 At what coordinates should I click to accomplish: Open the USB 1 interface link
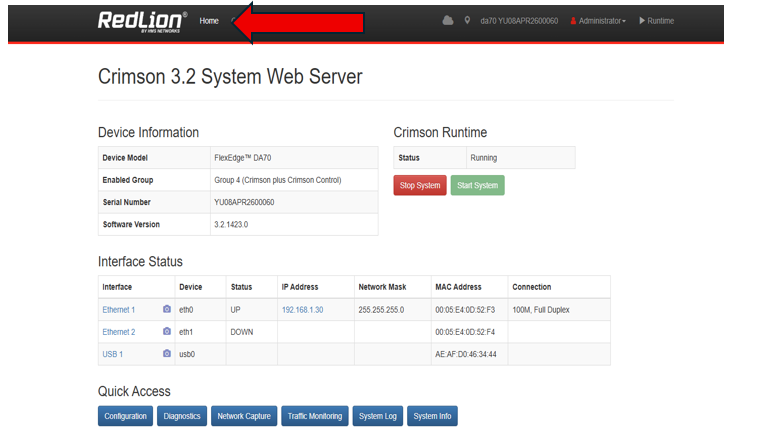click(113, 354)
